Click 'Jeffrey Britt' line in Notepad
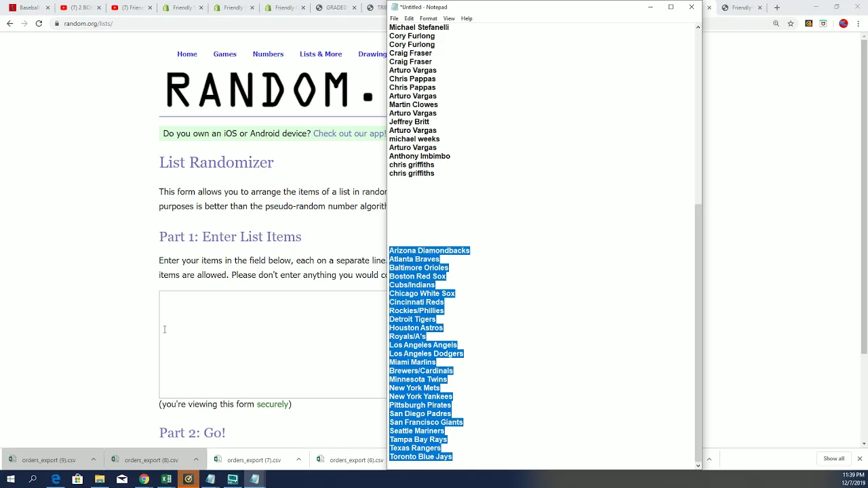Image resolution: width=868 pixels, height=488 pixels. [x=410, y=121]
